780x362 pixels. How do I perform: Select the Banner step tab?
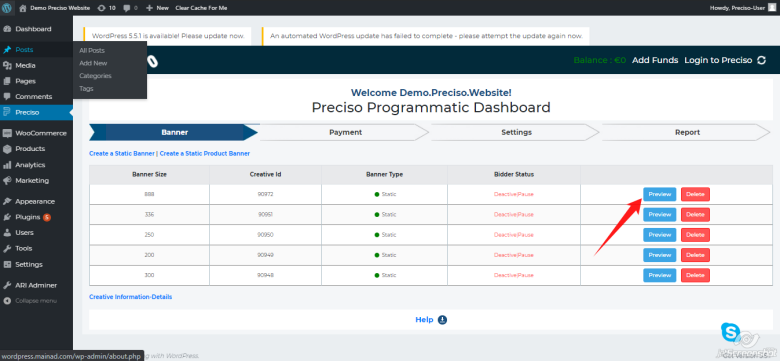pyautogui.click(x=174, y=132)
